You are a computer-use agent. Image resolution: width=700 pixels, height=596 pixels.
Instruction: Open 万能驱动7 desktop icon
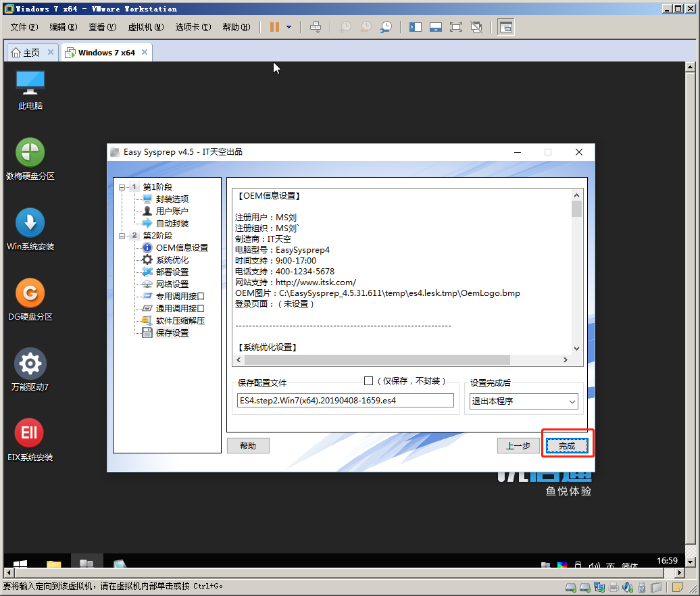click(x=30, y=370)
